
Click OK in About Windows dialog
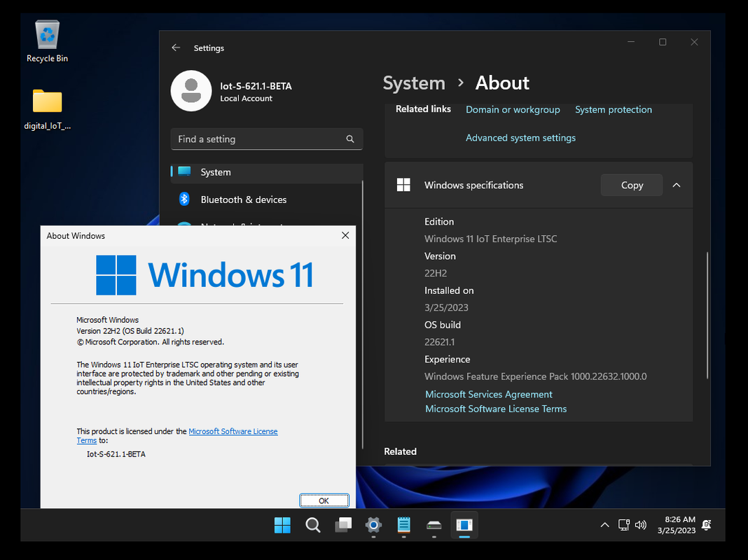coord(324,500)
